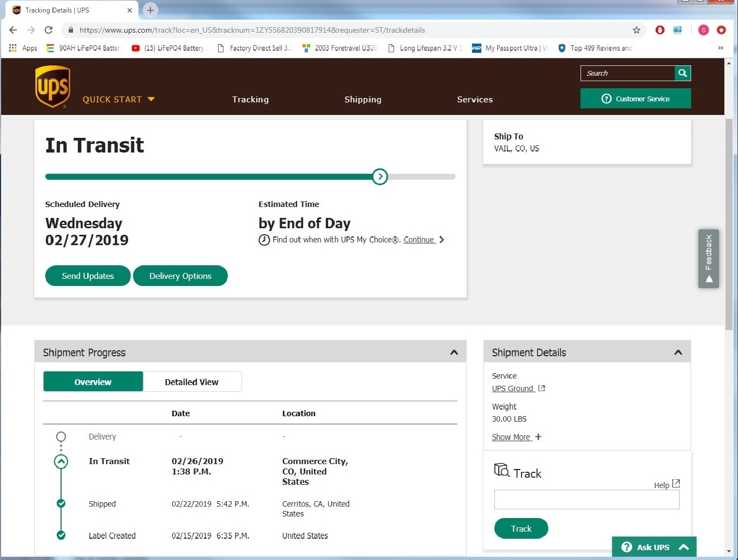738x560 pixels.
Task: Switch to the Detailed View tab
Action: pos(191,382)
